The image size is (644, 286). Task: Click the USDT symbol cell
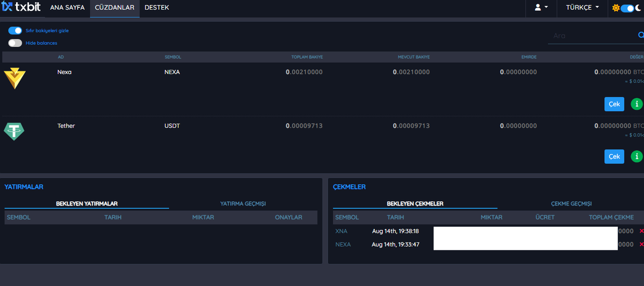coord(172,126)
